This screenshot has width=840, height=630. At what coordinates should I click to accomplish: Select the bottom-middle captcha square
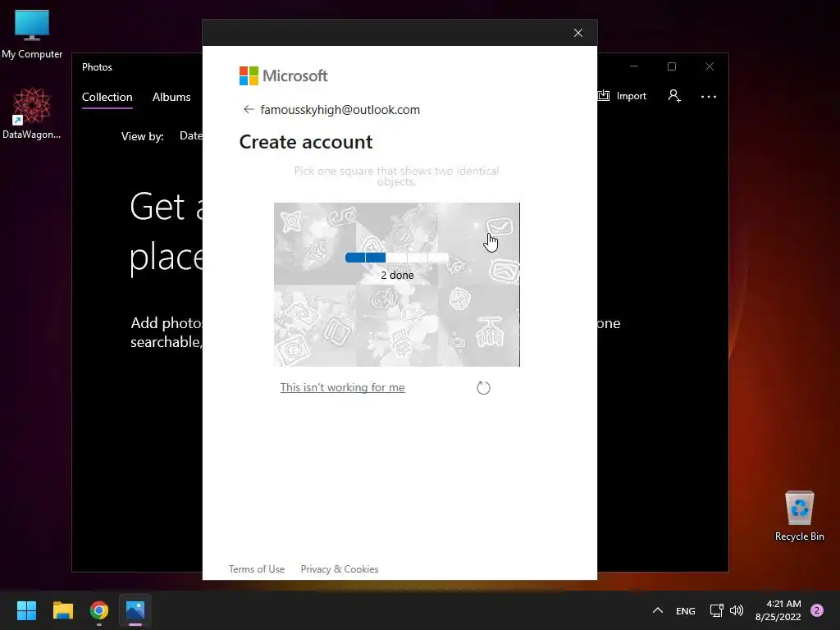coord(397,326)
